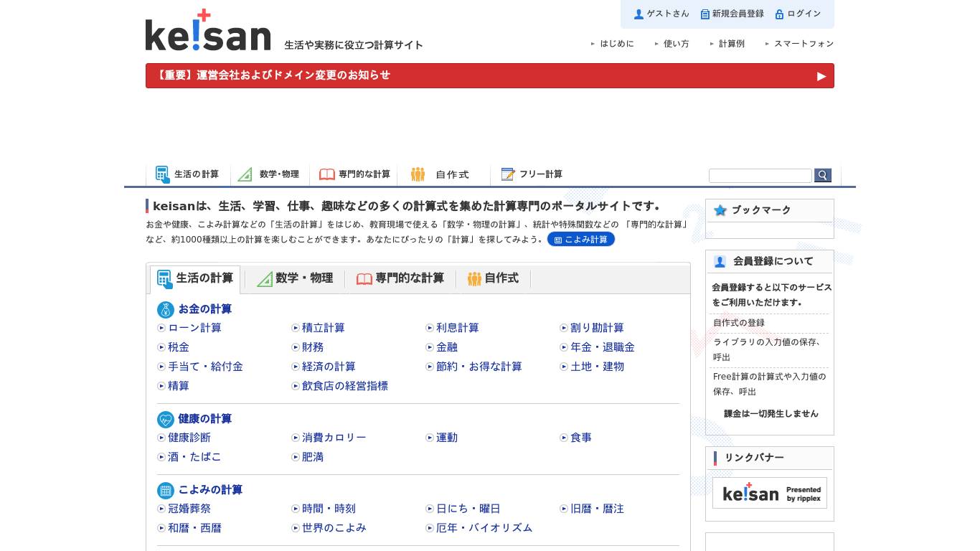Select the 専門的な計算 tab

tap(400, 279)
